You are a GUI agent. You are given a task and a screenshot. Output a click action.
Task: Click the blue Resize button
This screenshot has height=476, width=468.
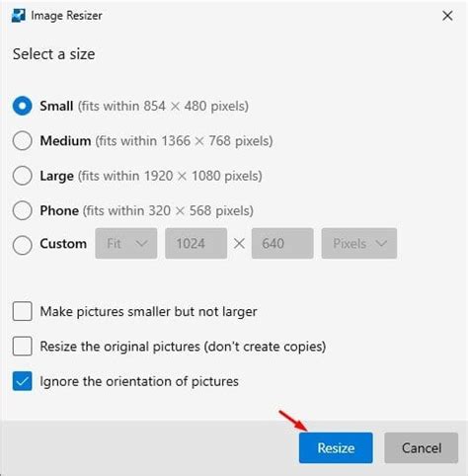(336, 448)
